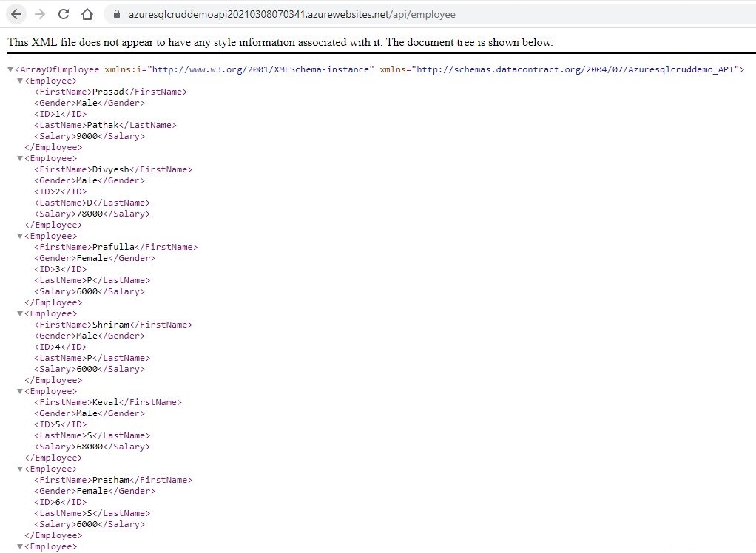
Task: Collapse the Employee node containing Shriram
Action: pyautogui.click(x=20, y=313)
